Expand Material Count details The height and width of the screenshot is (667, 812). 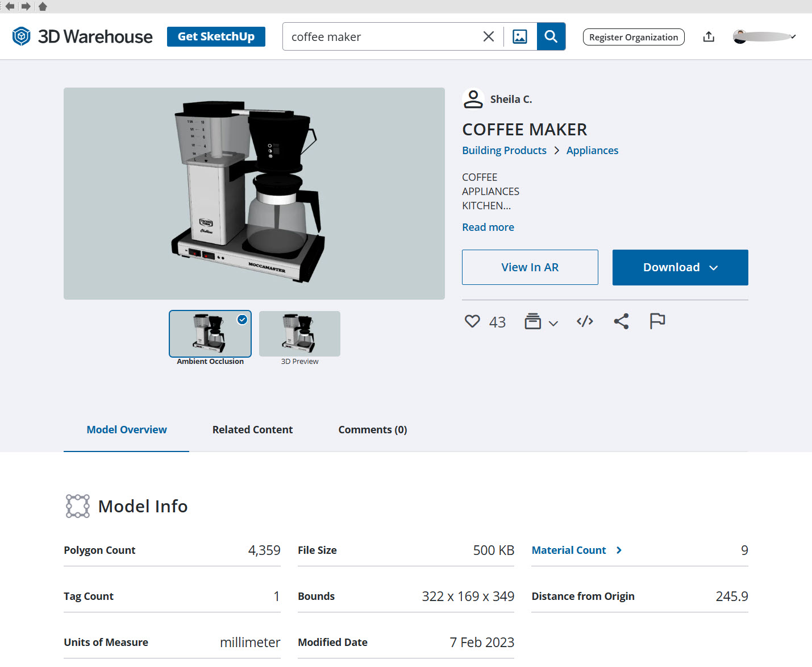click(x=577, y=550)
